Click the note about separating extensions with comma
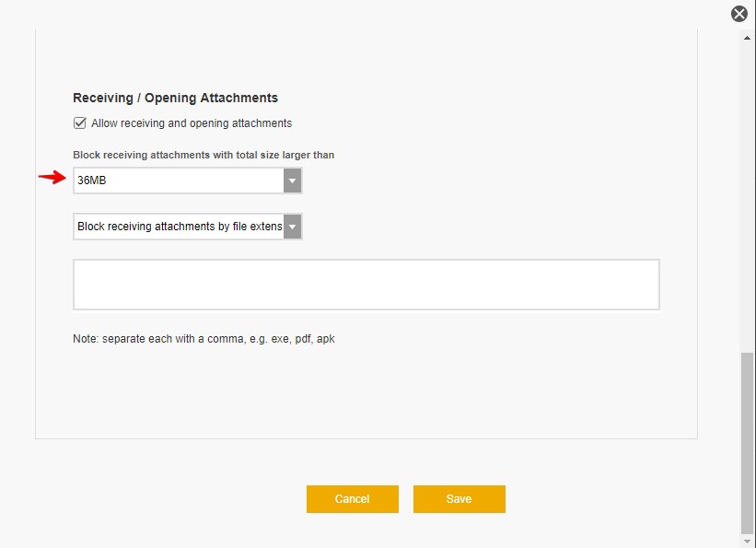Viewport: 756px width, 548px height. pos(204,339)
